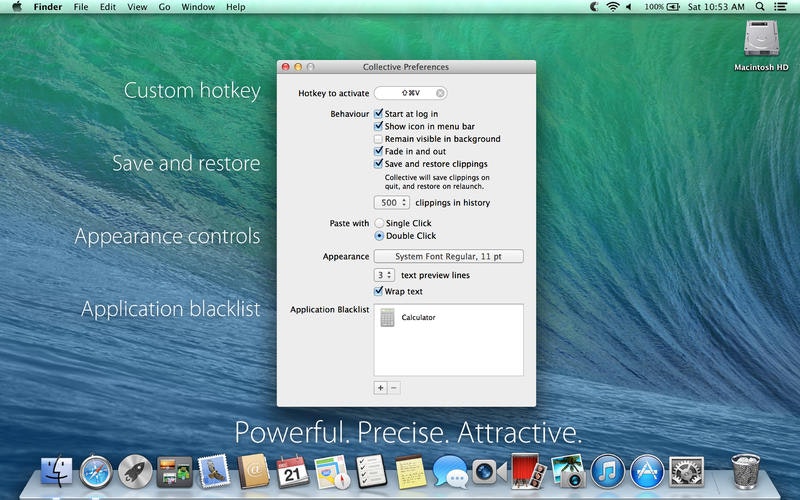Viewport: 800px width, 500px height.
Task: Launch the App Store from the Dock
Action: [648, 471]
